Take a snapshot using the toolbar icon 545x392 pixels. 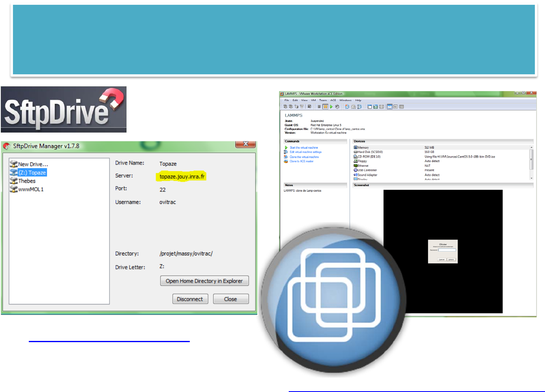tap(347, 107)
